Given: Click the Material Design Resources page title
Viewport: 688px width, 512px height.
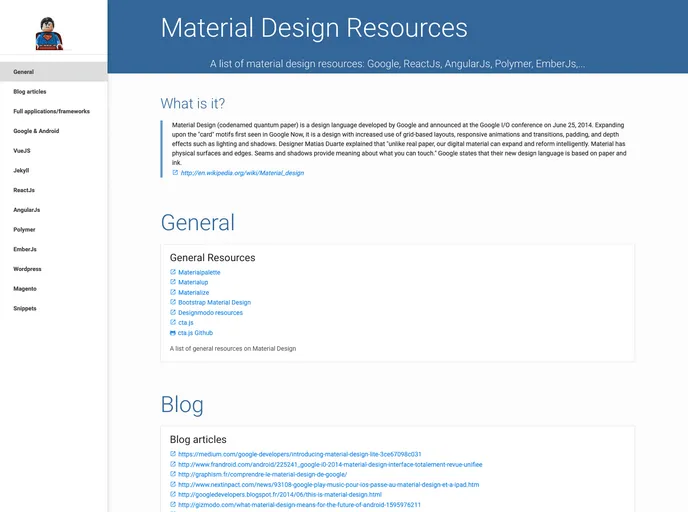Looking at the screenshot, I should click(x=314, y=28).
